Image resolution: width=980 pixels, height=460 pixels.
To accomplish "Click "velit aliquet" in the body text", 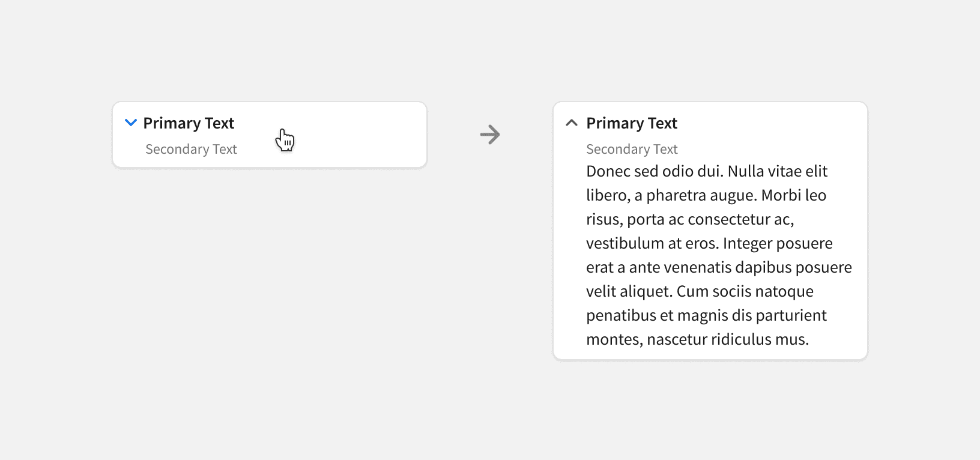I will 628,292.
